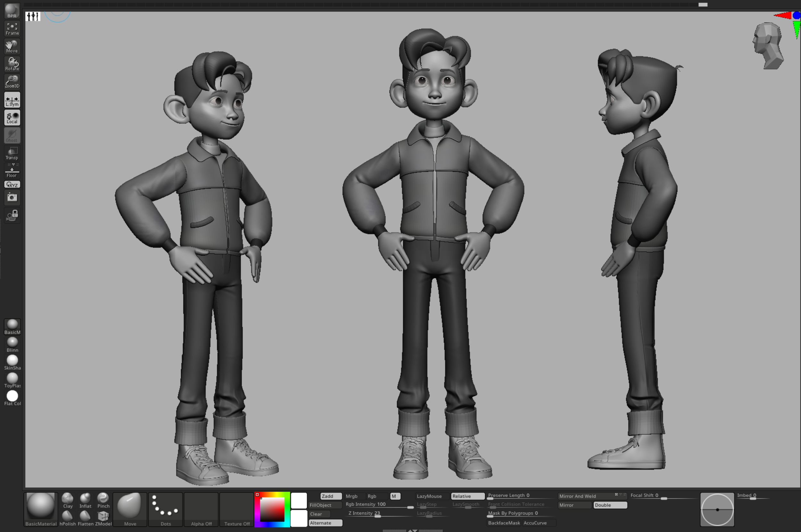Click the Alternate color button
The width and height of the screenshot is (801, 532).
tap(325, 523)
